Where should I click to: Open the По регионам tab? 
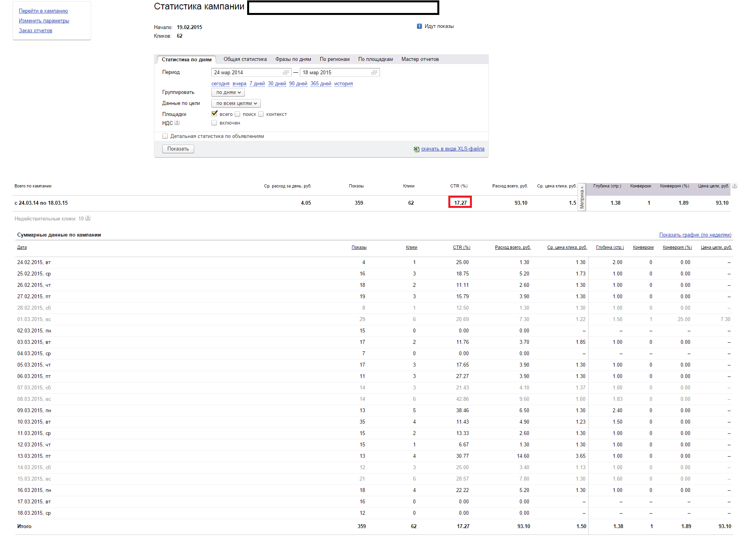334,59
